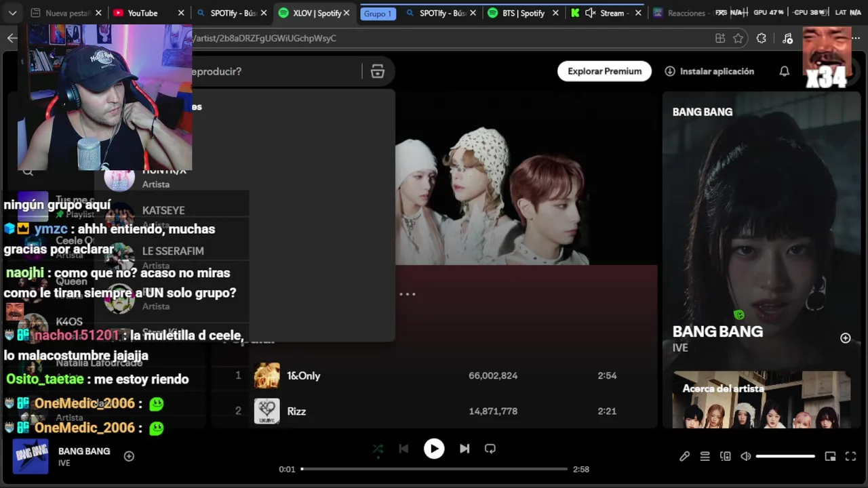
Task: Play the track 1&Only
Action: (x=303, y=375)
